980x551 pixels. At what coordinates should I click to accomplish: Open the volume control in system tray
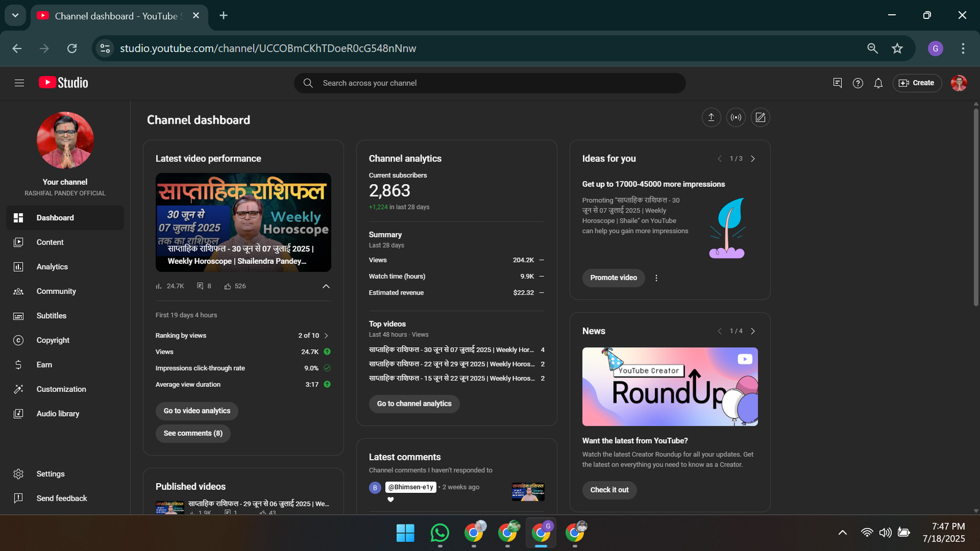tap(885, 533)
